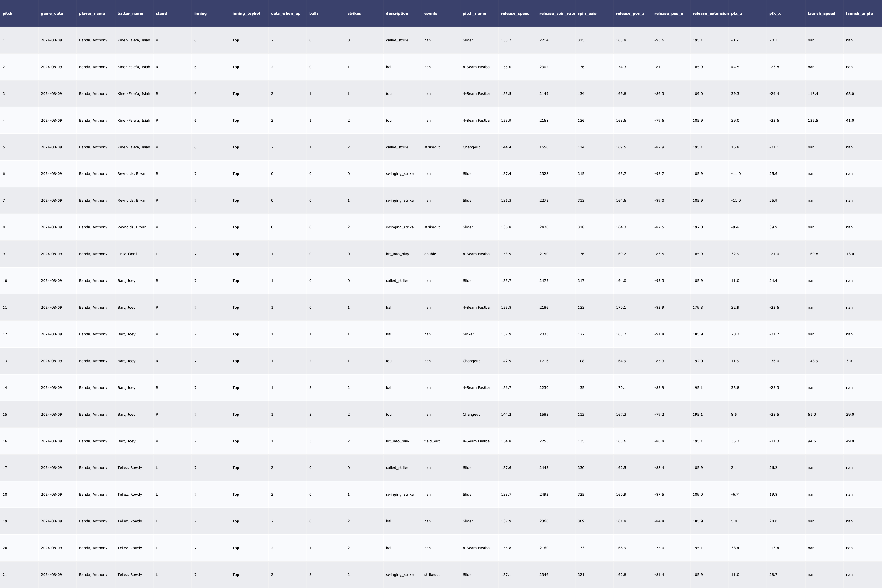Click the spin_axis column header
The height and width of the screenshot is (588, 882).
[x=587, y=14]
